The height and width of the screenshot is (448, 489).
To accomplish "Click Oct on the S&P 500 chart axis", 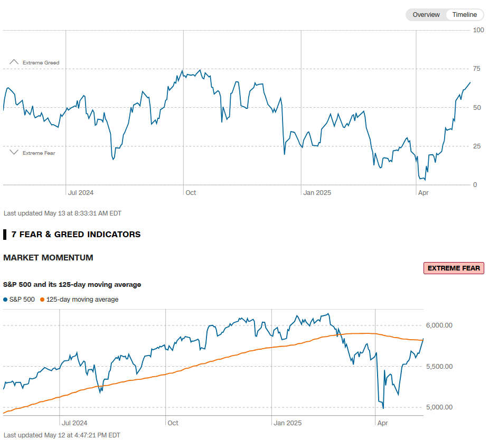I will pos(173,423).
